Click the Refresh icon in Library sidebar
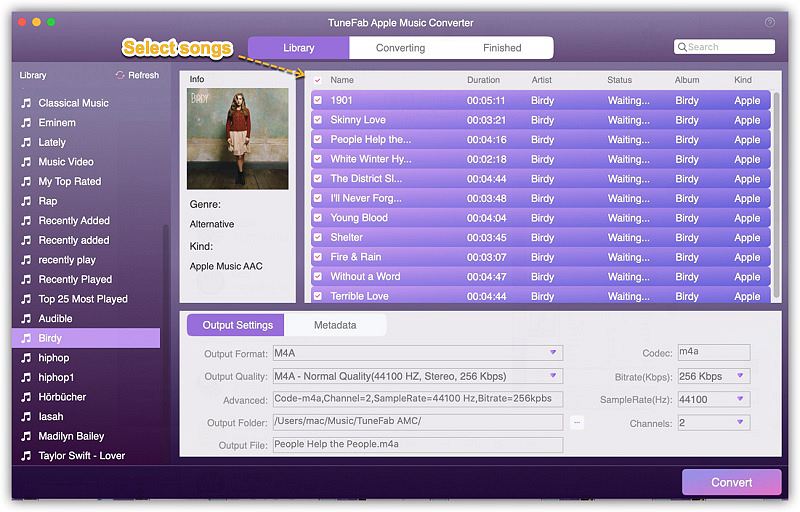Image resolution: width=800 pixels, height=512 pixels. [120, 75]
